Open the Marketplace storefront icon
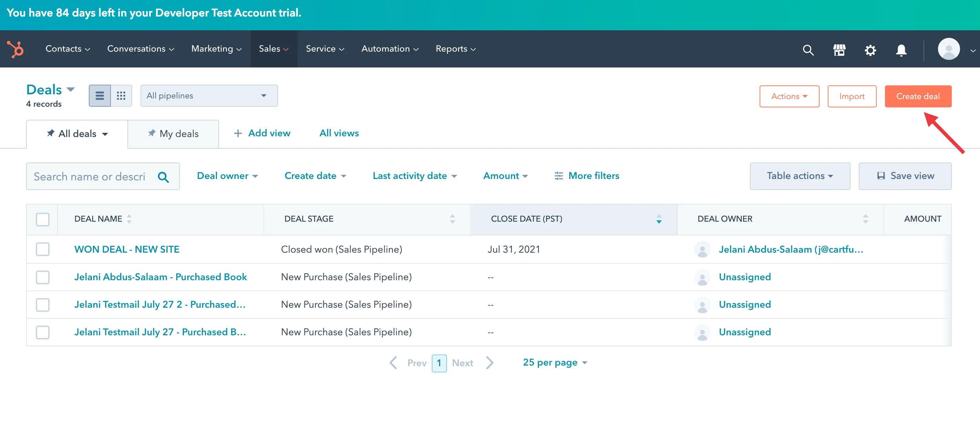Image resolution: width=980 pixels, height=433 pixels. point(839,50)
